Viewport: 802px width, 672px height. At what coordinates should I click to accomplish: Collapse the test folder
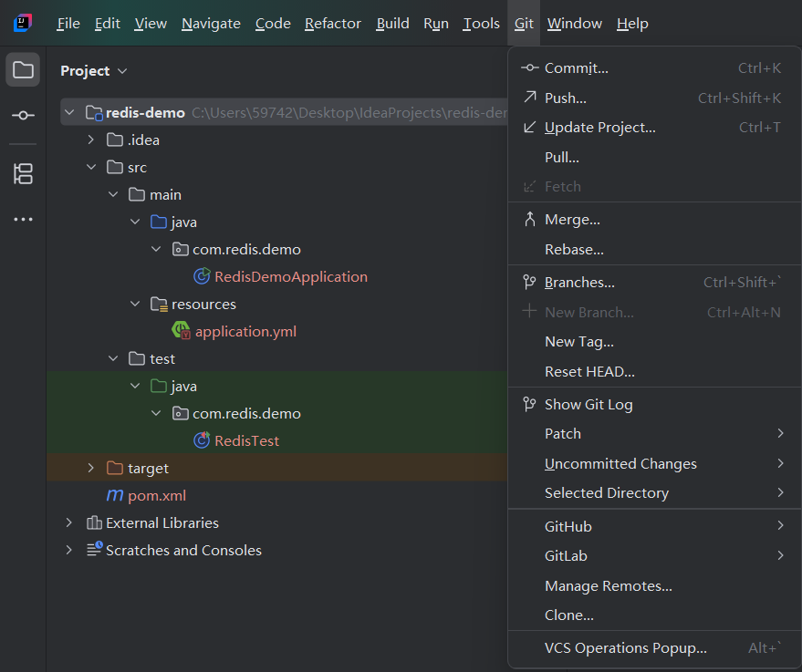(113, 358)
